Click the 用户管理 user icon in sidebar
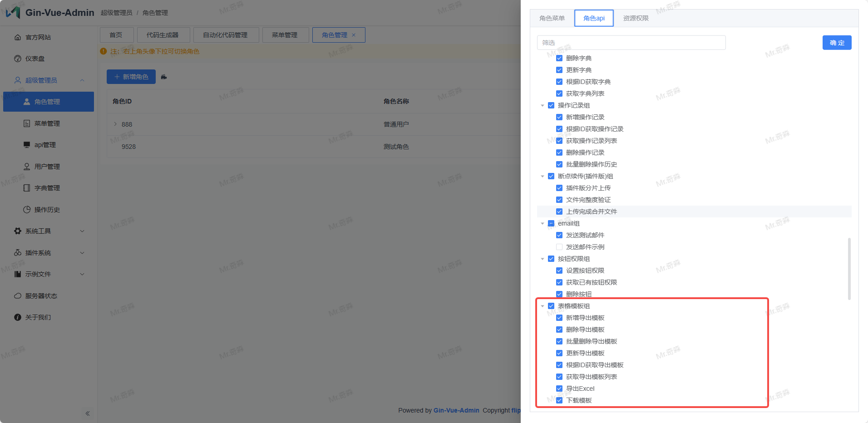 pos(27,167)
